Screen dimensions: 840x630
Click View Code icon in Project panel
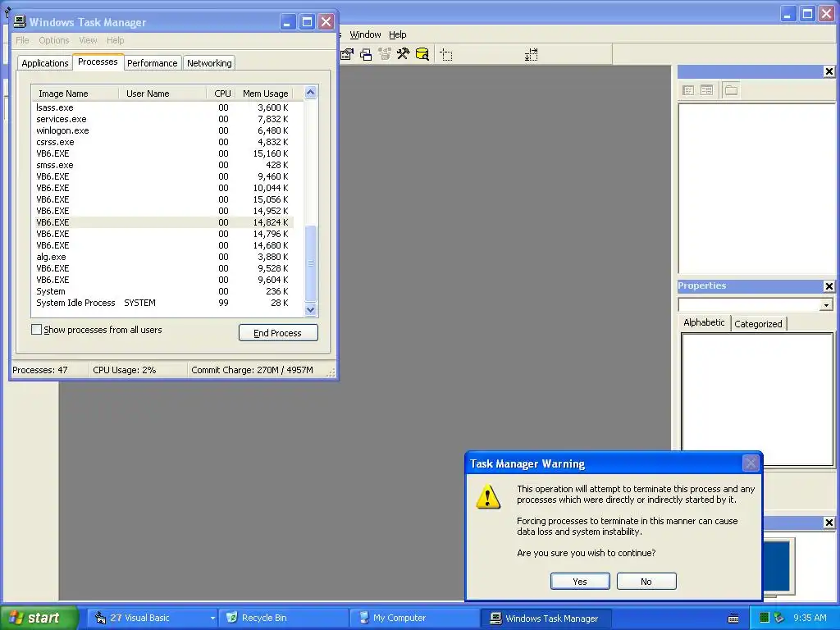[688, 90]
